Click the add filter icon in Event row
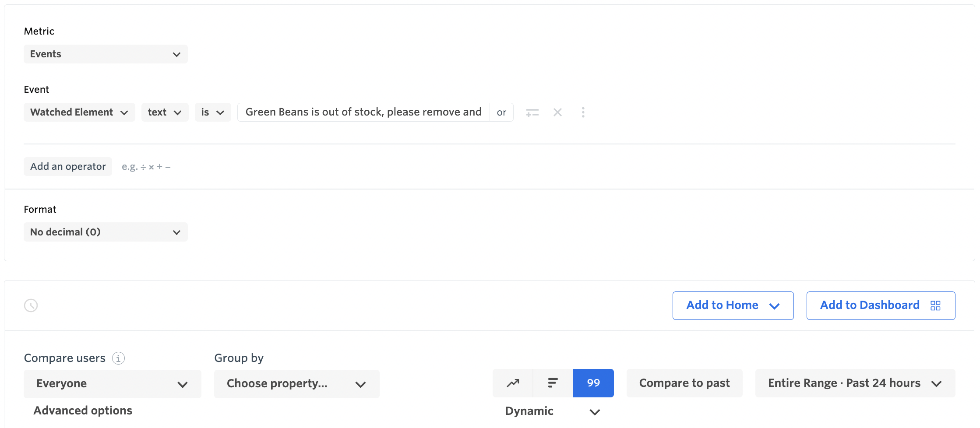Image resolution: width=980 pixels, height=428 pixels. pos(532,112)
